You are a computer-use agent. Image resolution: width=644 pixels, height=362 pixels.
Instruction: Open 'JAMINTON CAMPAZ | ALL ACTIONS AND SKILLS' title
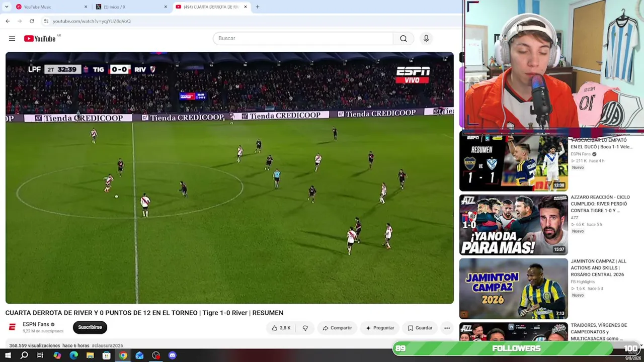599,268
